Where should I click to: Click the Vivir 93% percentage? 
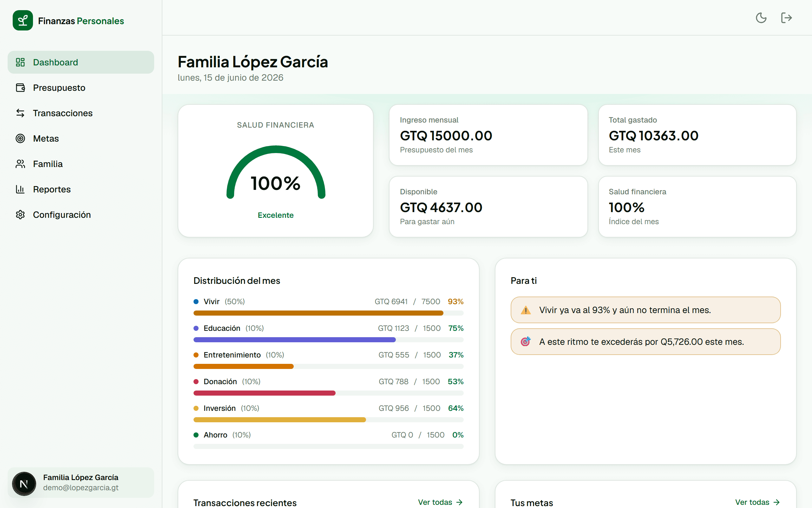[x=455, y=302]
